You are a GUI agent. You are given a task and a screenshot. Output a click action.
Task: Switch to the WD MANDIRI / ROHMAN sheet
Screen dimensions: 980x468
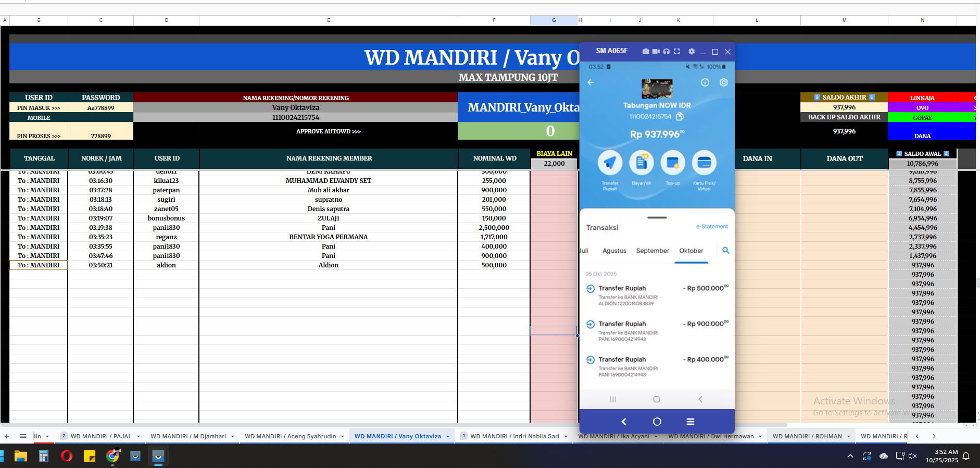[807, 436]
